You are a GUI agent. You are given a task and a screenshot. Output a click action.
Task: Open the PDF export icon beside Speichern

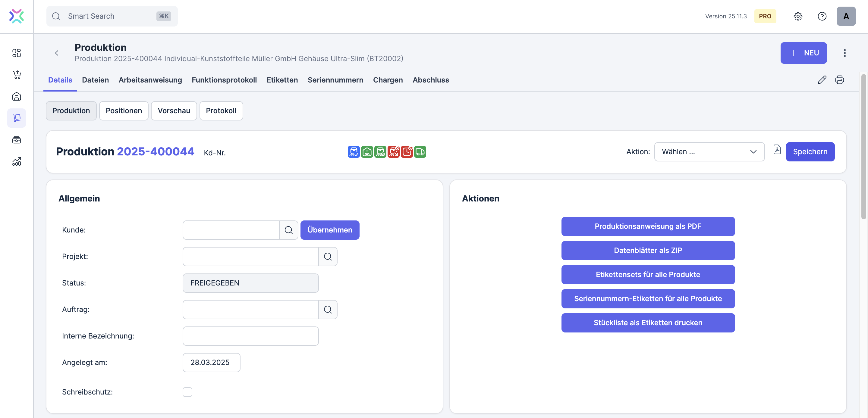pyautogui.click(x=777, y=150)
